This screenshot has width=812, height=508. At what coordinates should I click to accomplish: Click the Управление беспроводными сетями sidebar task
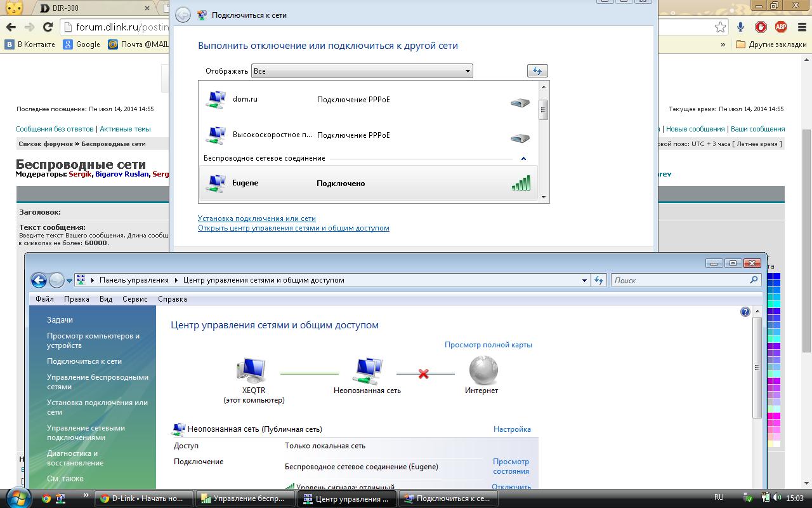(97, 382)
